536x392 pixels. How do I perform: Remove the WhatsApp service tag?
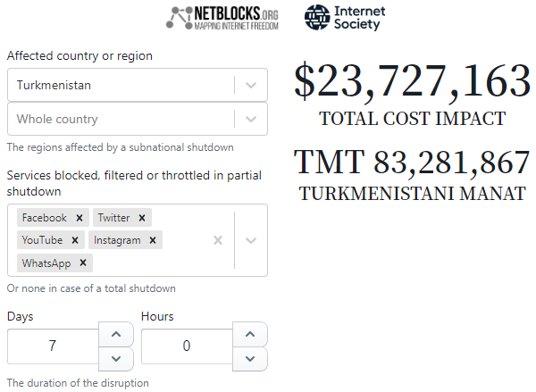click(83, 263)
